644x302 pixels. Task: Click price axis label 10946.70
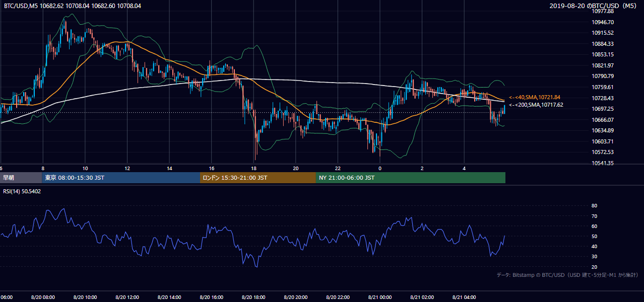pos(603,22)
